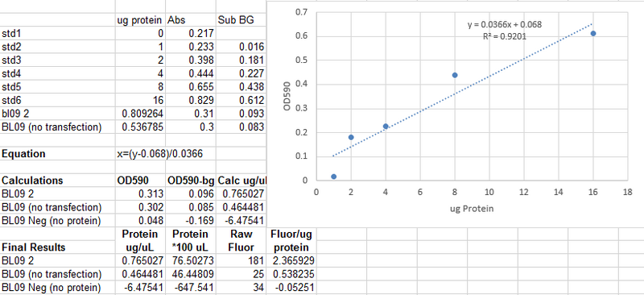This screenshot has height=295, width=644.
Task: Select OD590 value 0.048
Action: 140,221
